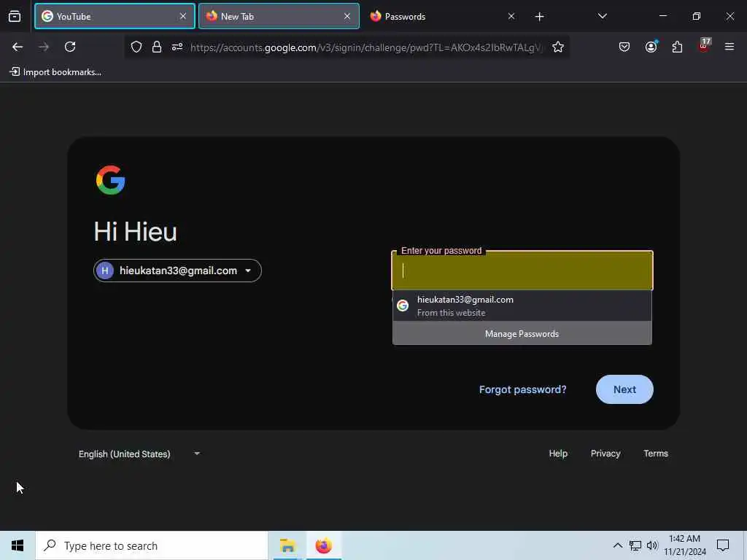Screen dimensions: 747x560
Task: Open the network tray icon
Action: click(x=635, y=545)
